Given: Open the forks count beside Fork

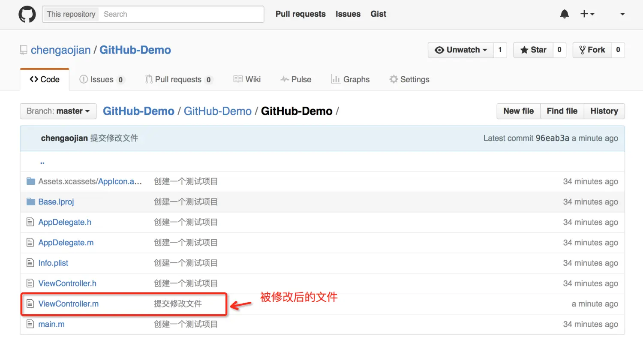Looking at the screenshot, I should tap(618, 50).
